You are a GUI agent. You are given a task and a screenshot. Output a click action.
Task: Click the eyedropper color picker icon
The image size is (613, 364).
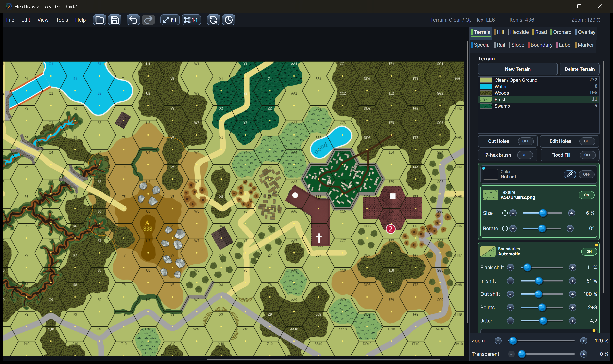tap(569, 174)
